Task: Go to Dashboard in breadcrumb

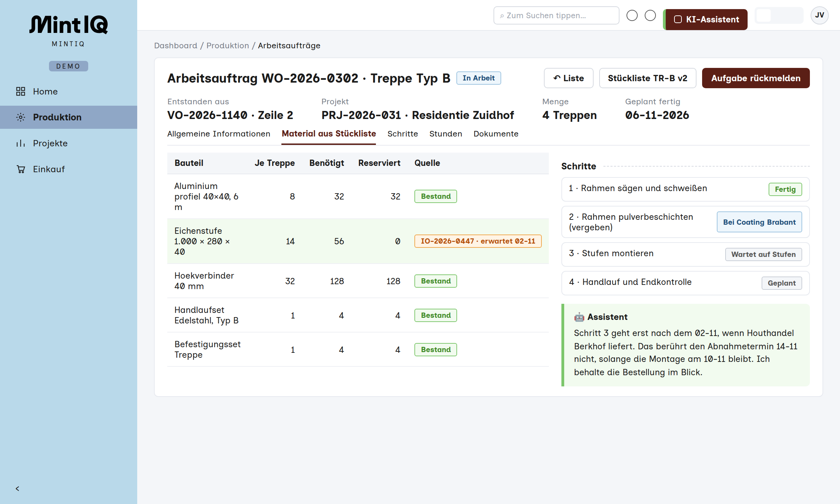Action: [176, 45]
